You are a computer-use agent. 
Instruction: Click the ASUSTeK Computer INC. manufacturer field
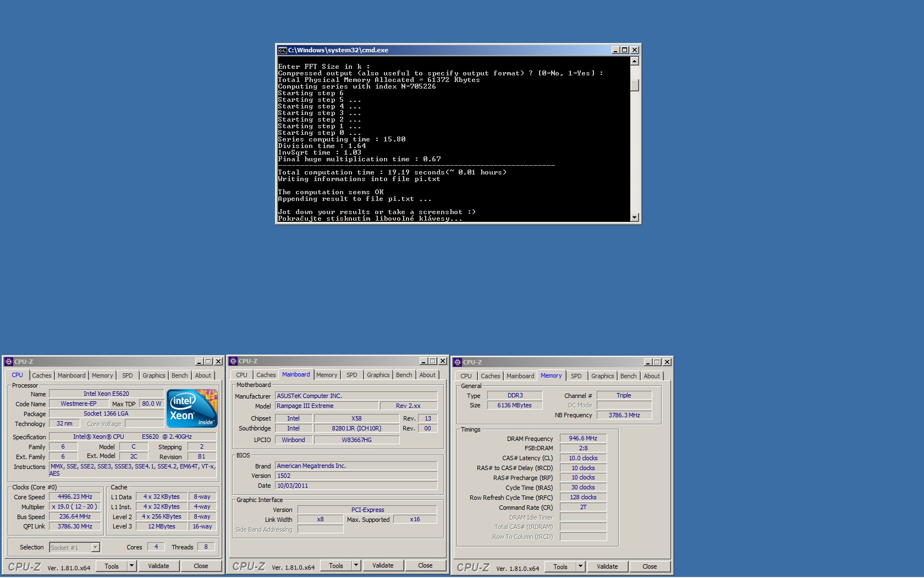[356, 396]
